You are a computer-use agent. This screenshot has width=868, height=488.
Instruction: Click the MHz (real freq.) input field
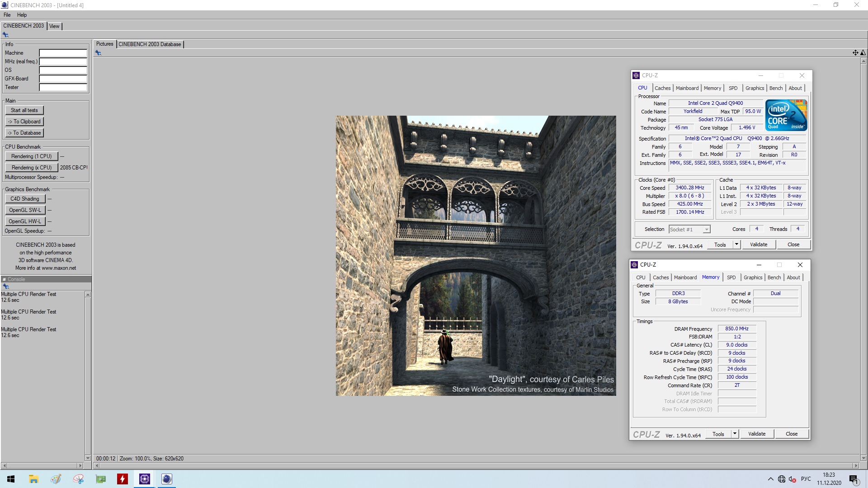(x=63, y=61)
